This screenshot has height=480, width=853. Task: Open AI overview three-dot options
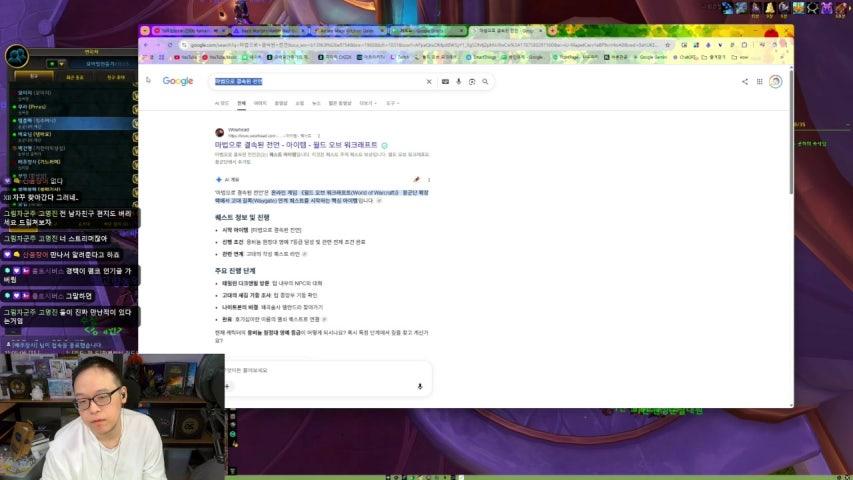(x=429, y=180)
